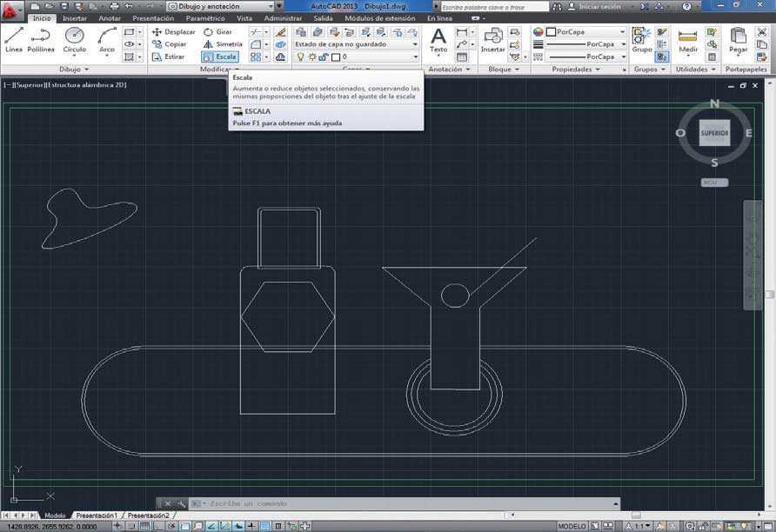Choose the Círculo tool

coord(74,40)
